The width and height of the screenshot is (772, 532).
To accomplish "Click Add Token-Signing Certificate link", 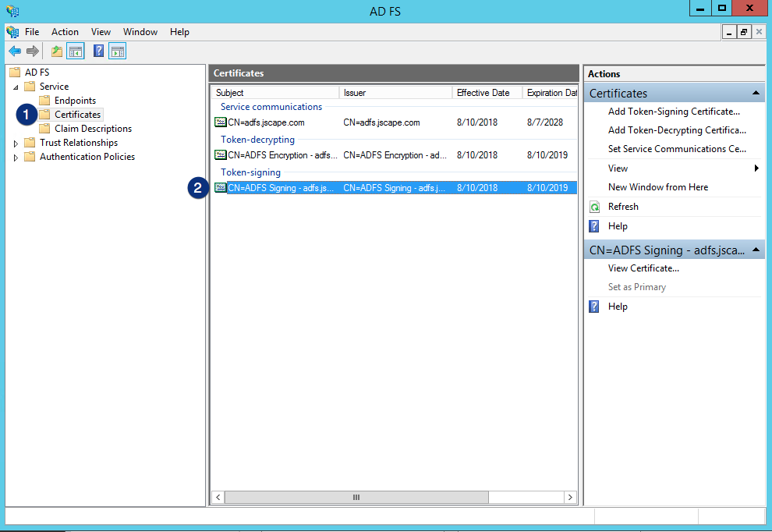I will (674, 112).
